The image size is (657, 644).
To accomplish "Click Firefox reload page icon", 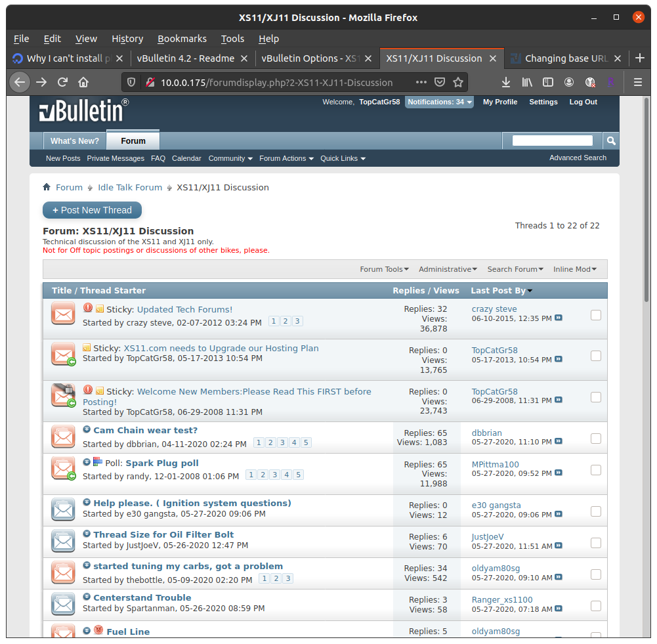I will coord(62,82).
